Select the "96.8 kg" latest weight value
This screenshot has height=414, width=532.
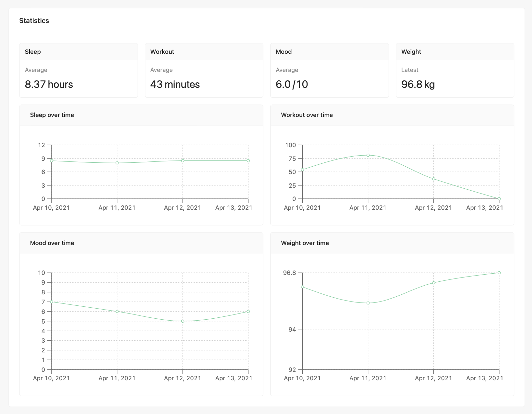pos(418,84)
